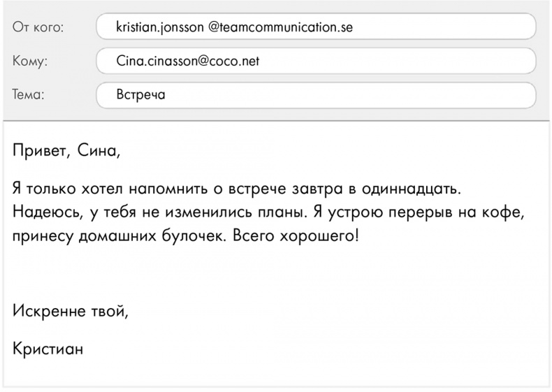Click the closing line "Искренне твой,"

coord(71,310)
